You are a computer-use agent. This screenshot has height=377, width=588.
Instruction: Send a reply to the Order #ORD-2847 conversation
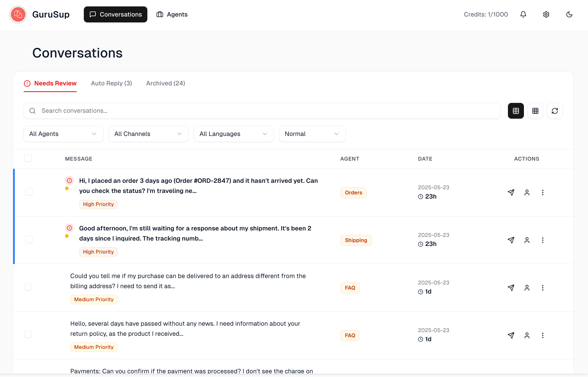click(x=511, y=192)
